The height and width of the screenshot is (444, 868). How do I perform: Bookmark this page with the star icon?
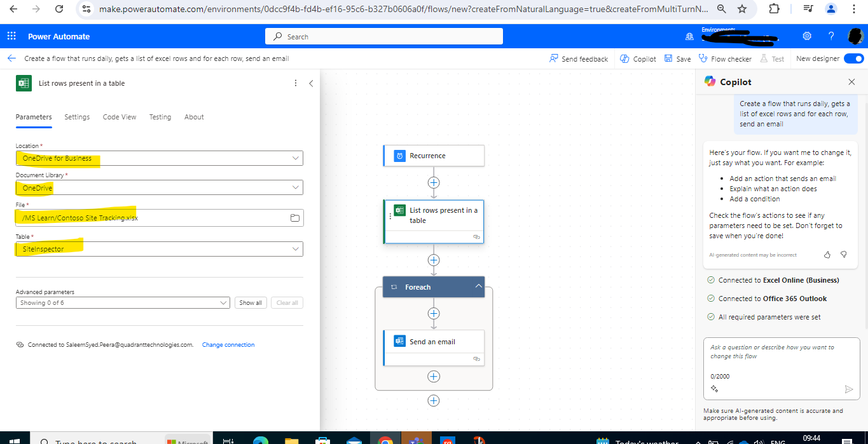tap(742, 9)
